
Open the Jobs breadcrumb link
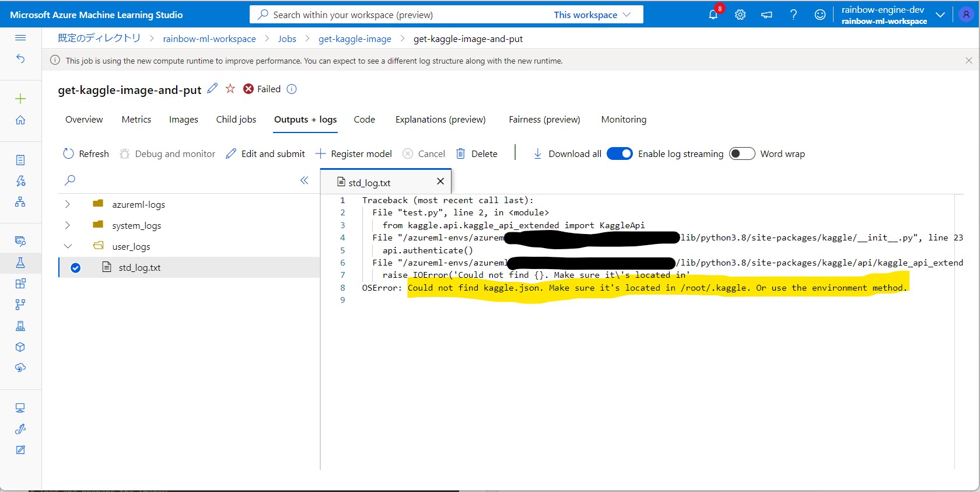point(287,39)
